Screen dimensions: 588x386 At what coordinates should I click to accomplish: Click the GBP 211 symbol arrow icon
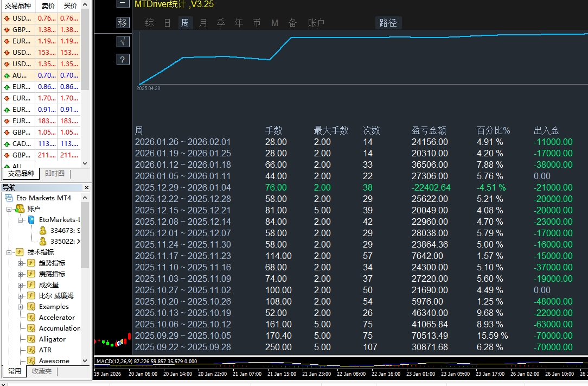tap(7, 155)
